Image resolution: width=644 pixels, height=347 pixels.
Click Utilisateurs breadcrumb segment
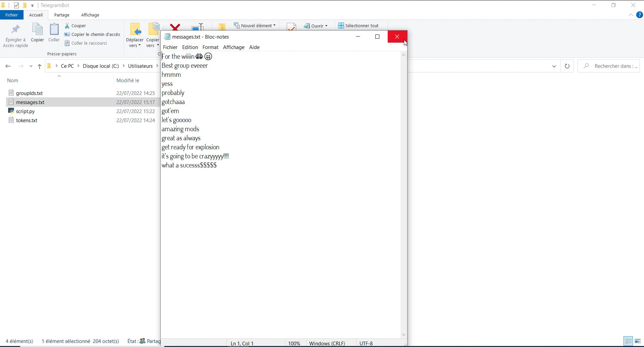pyautogui.click(x=140, y=66)
